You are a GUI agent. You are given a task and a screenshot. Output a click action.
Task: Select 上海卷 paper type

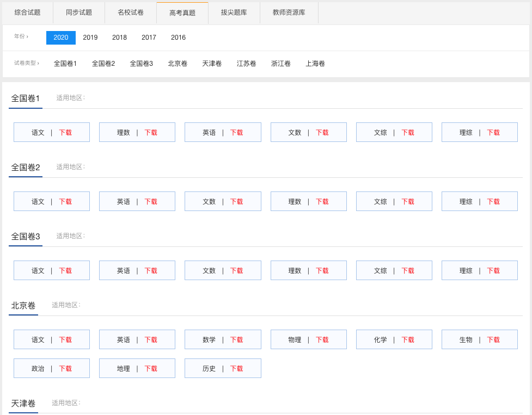pos(315,64)
